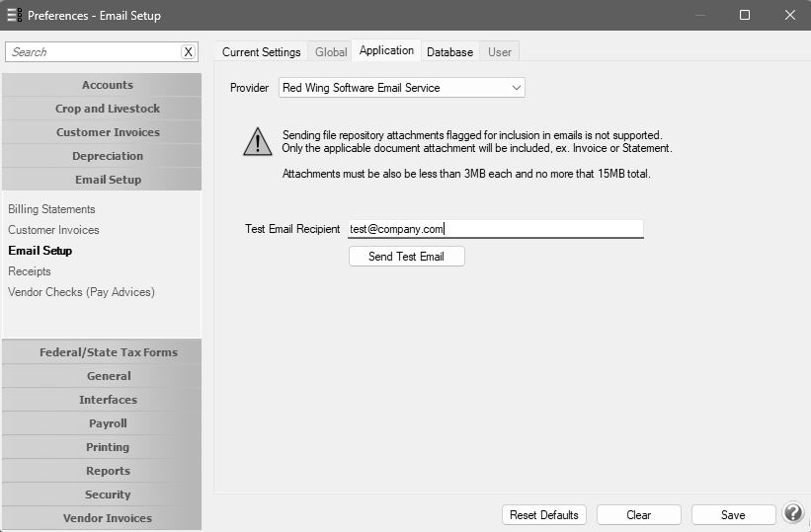Image resolution: width=811 pixels, height=532 pixels.
Task: Open Vendor Checks (Pay Advices) settings
Action: click(81, 292)
